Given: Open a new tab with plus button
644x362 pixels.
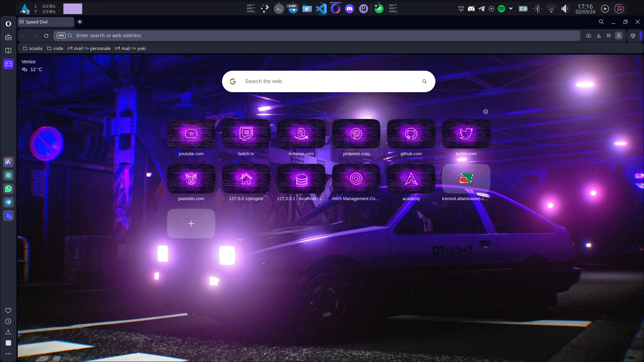Looking at the screenshot, I should (x=80, y=22).
